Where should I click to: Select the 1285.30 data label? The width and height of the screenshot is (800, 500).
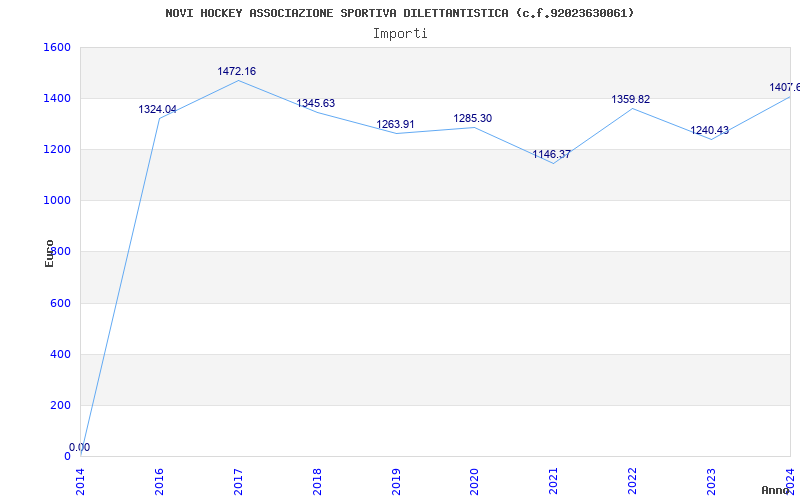tap(473, 118)
